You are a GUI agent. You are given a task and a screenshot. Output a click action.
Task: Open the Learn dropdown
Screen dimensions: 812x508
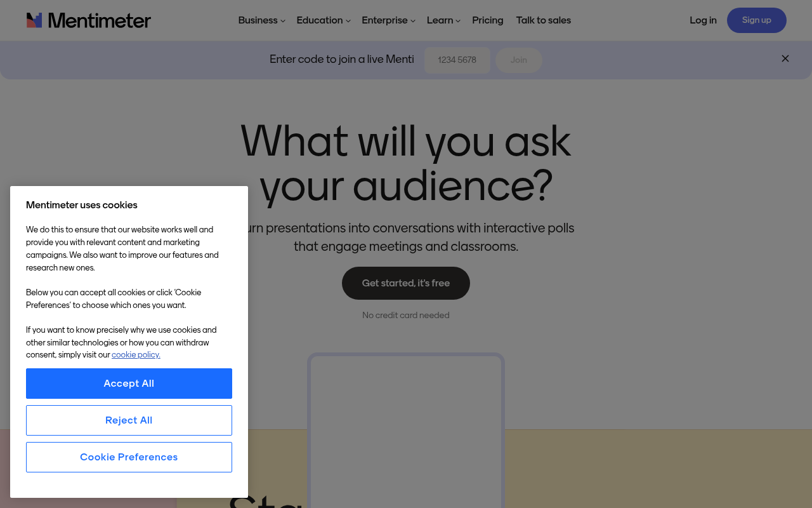coord(443,20)
